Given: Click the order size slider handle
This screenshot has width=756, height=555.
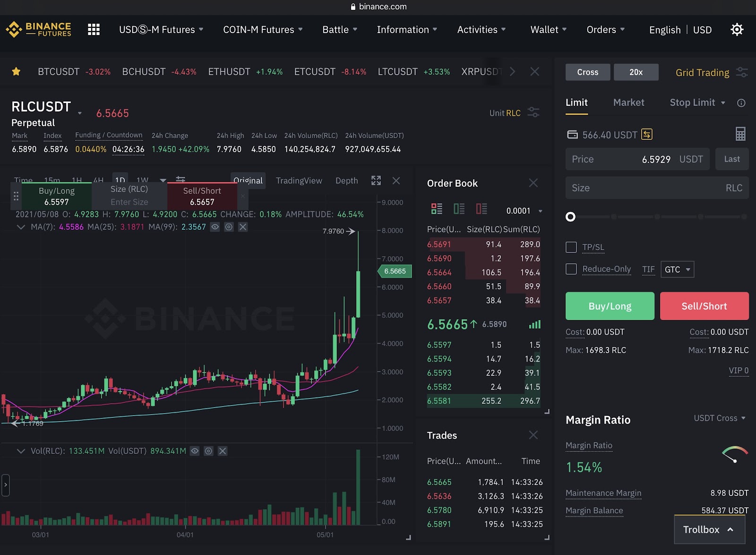Looking at the screenshot, I should (x=571, y=217).
